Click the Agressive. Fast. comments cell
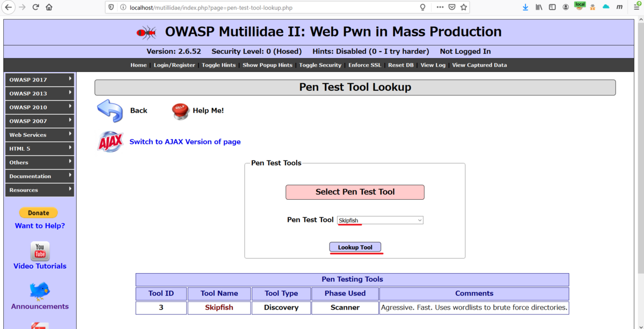Image resolution: width=644 pixels, height=329 pixels. coord(474,308)
